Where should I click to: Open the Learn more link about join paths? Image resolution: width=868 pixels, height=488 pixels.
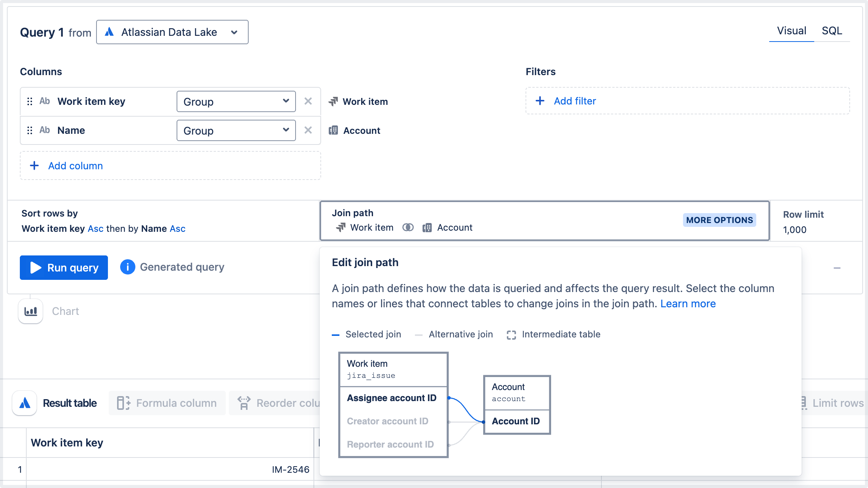tap(688, 303)
